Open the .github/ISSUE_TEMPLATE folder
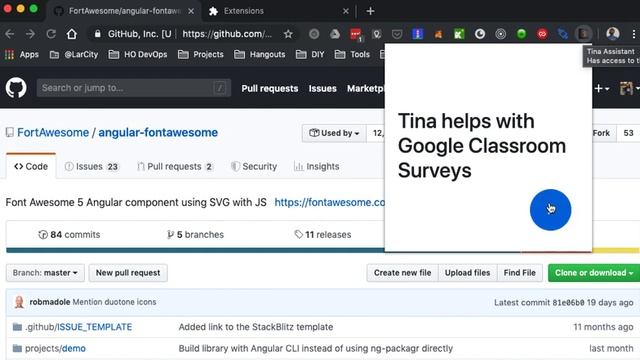Screen dimensions: 640x360 [x=79, y=327]
